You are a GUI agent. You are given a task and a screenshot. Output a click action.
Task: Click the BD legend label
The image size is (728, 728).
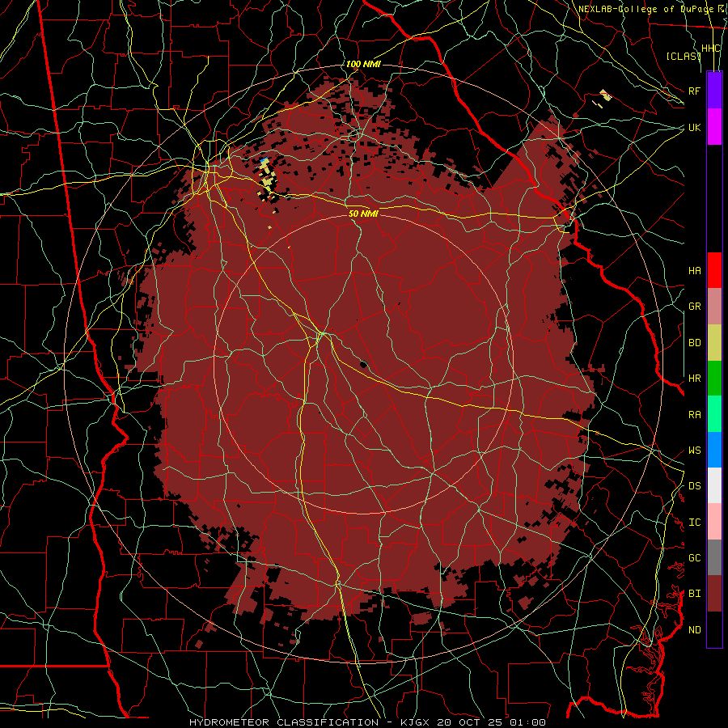pos(694,343)
